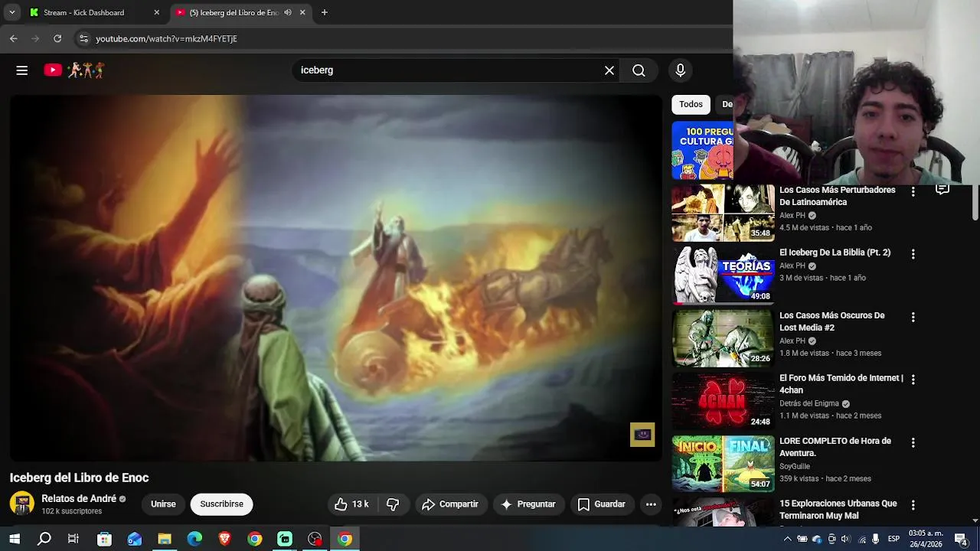Viewport: 980px width, 551px height.
Task: Click the Unirse button
Action: point(163,504)
